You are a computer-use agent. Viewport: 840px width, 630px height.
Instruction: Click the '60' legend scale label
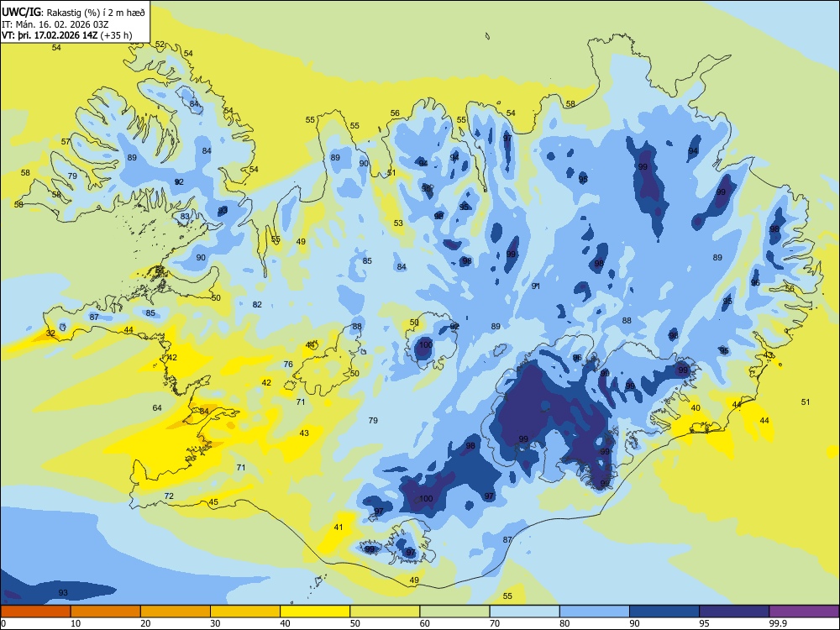[x=425, y=623]
